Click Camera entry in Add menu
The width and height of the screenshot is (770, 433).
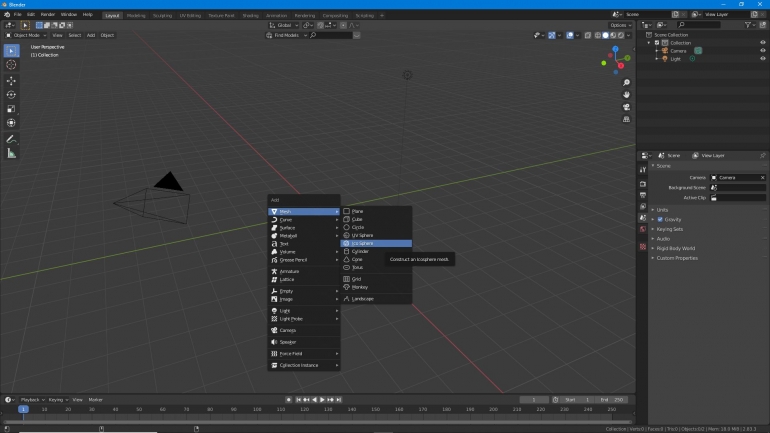coord(304,330)
